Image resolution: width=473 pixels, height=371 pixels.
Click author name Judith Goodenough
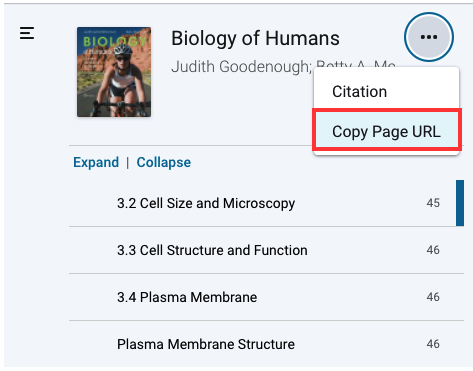241,67
